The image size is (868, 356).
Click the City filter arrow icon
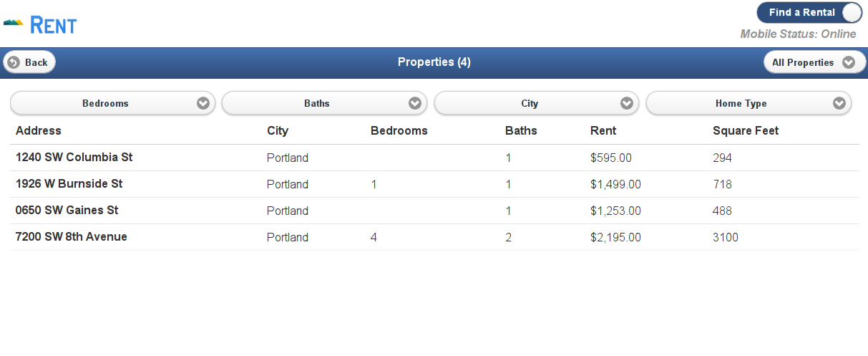628,103
